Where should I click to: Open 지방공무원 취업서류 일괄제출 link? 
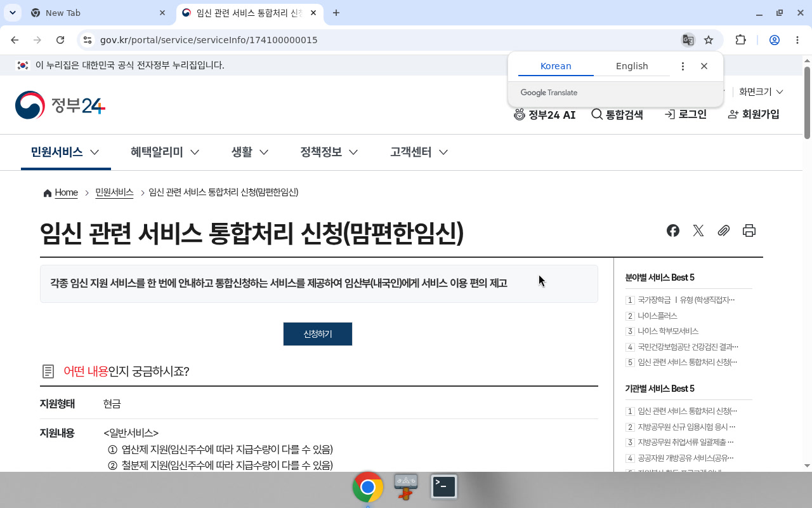point(686,442)
